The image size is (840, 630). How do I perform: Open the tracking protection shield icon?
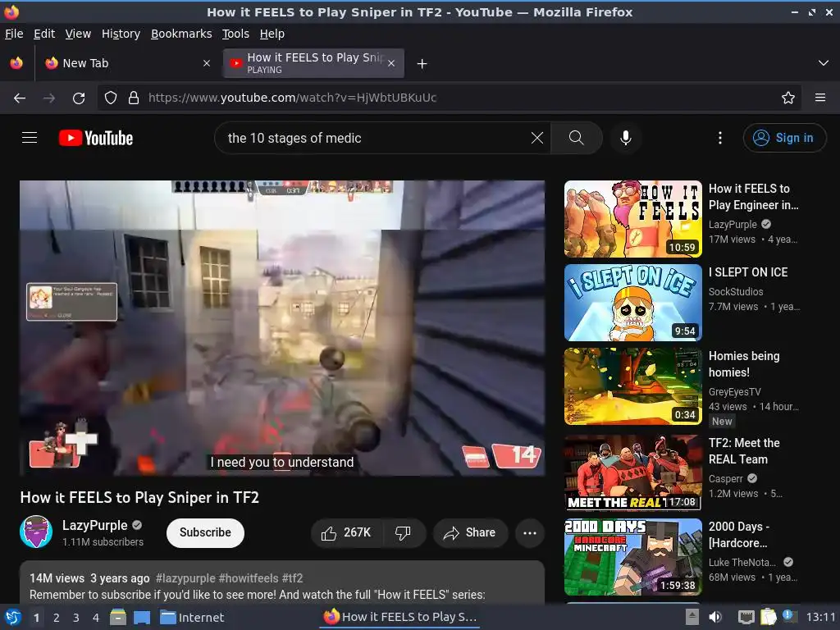tap(111, 98)
